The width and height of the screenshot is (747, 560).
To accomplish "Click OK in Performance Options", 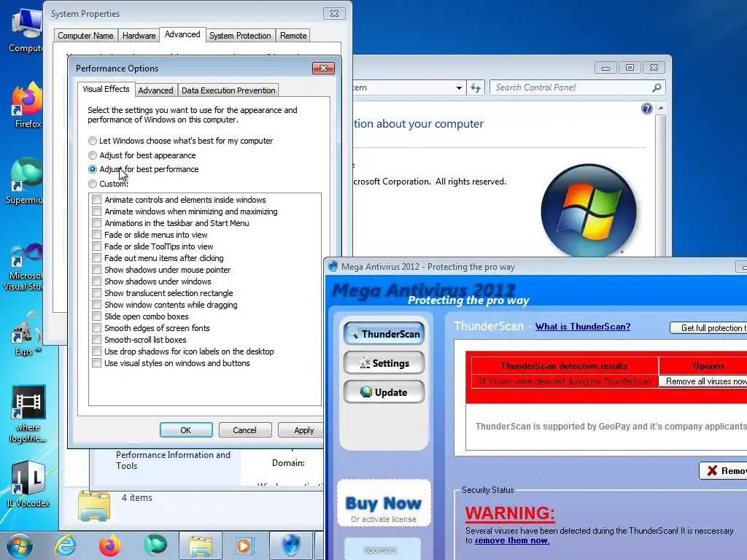I will tap(186, 430).
